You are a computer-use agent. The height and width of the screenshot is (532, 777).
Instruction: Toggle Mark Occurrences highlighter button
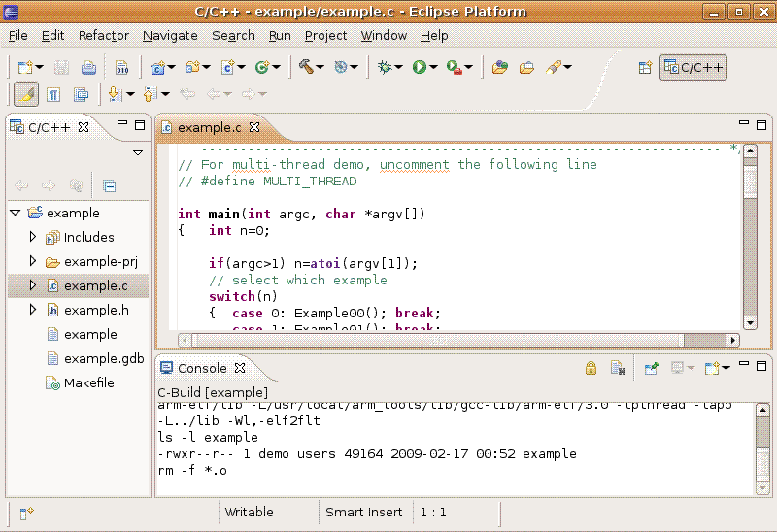coord(26,94)
